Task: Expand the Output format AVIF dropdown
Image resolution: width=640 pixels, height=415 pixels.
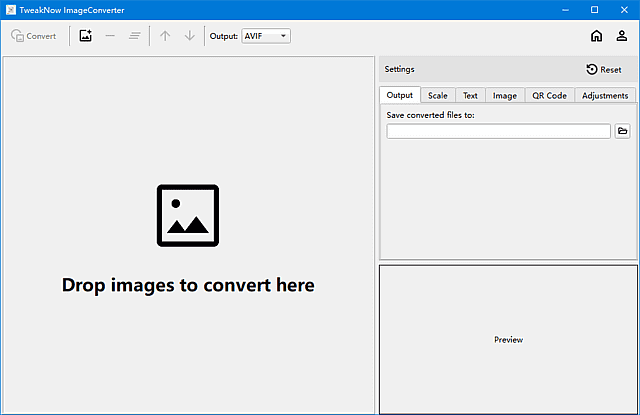Action: [x=266, y=36]
